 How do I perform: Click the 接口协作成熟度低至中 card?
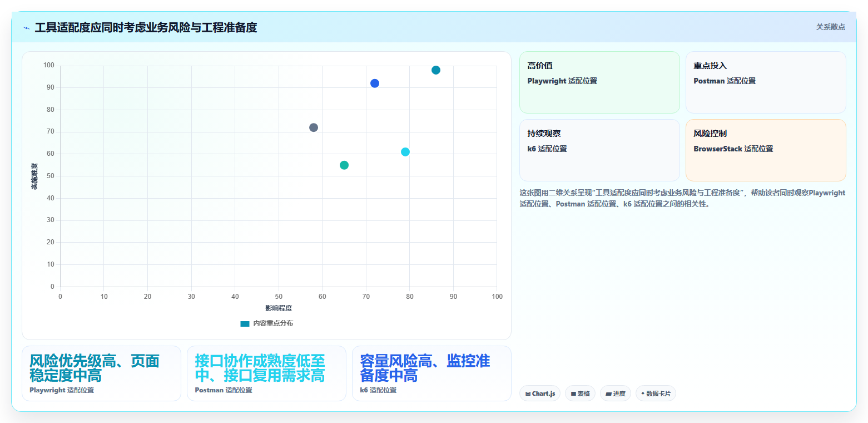tap(266, 373)
